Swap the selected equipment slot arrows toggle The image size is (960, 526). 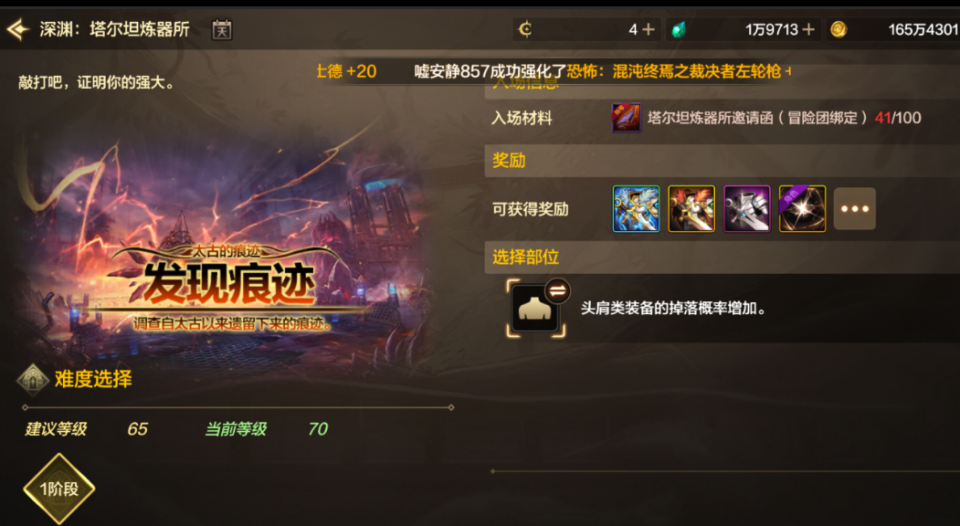click(x=557, y=291)
